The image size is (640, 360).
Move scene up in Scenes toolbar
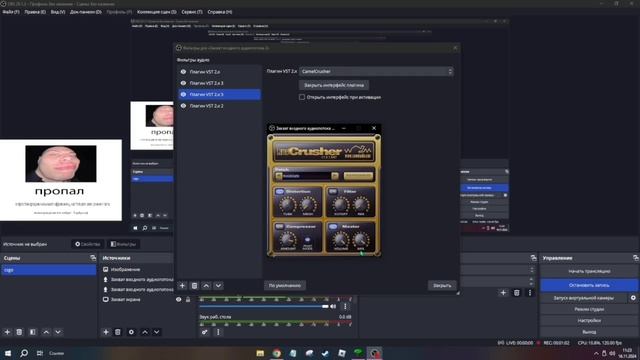[46, 332]
